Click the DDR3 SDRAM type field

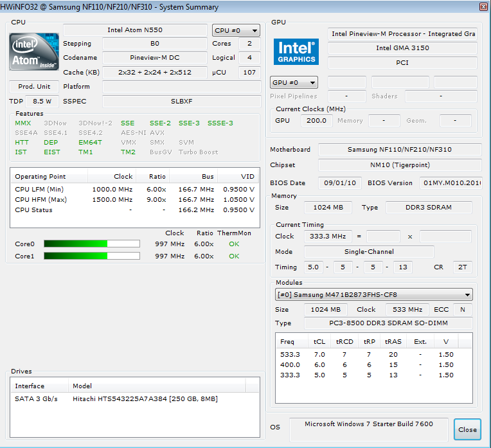pyautogui.click(x=429, y=208)
